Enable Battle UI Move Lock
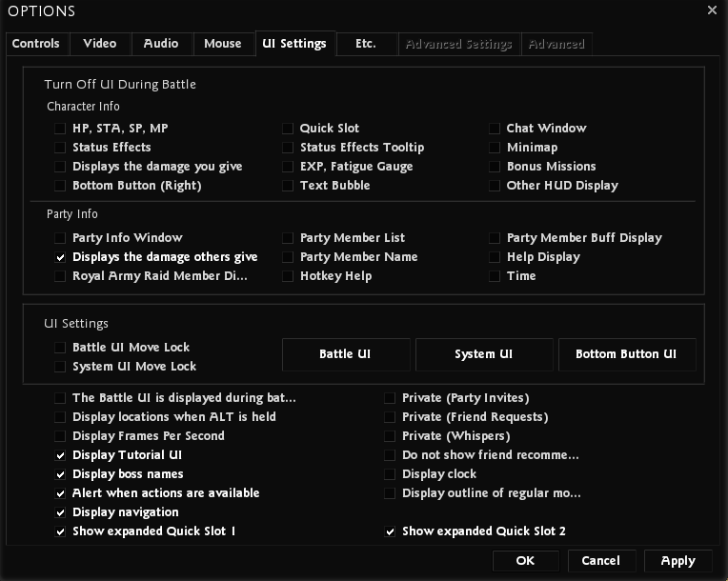The height and width of the screenshot is (581, 728). [x=61, y=348]
